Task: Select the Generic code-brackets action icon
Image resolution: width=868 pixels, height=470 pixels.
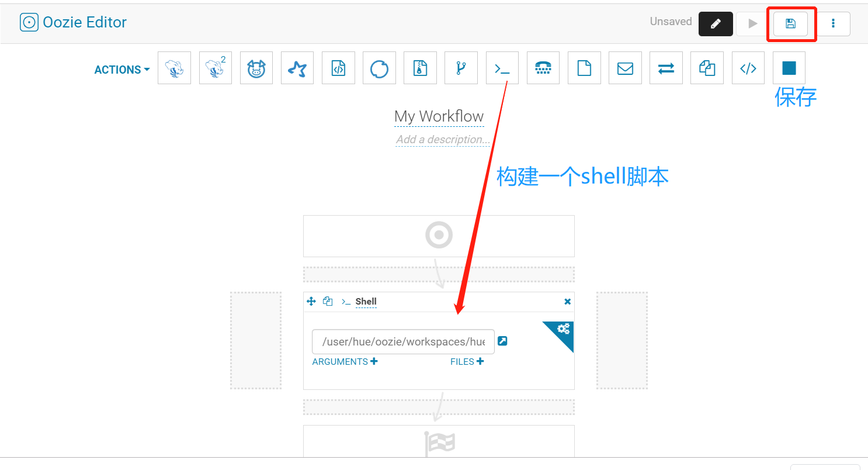Action: (748, 68)
